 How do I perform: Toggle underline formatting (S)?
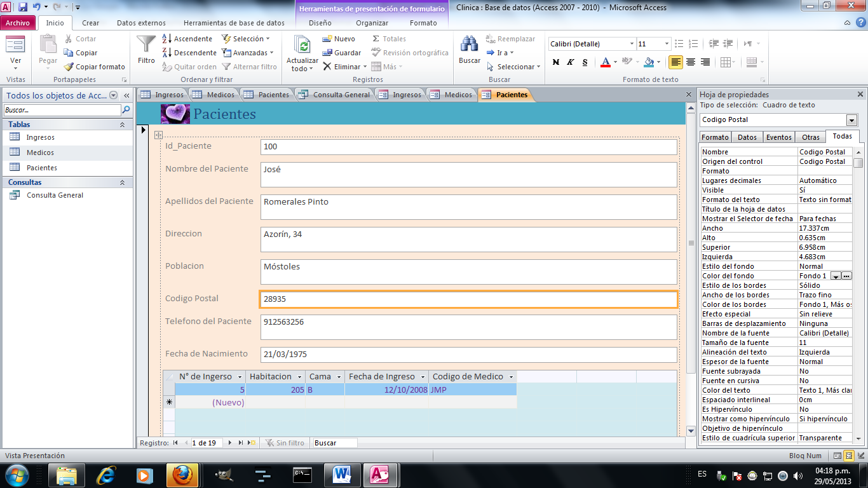coord(585,63)
